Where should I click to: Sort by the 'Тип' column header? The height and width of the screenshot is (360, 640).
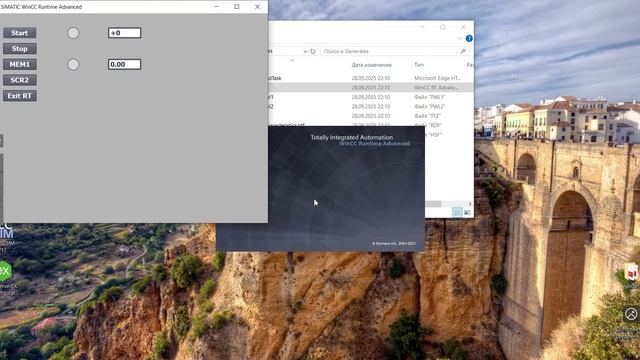pyautogui.click(x=419, y=65)
